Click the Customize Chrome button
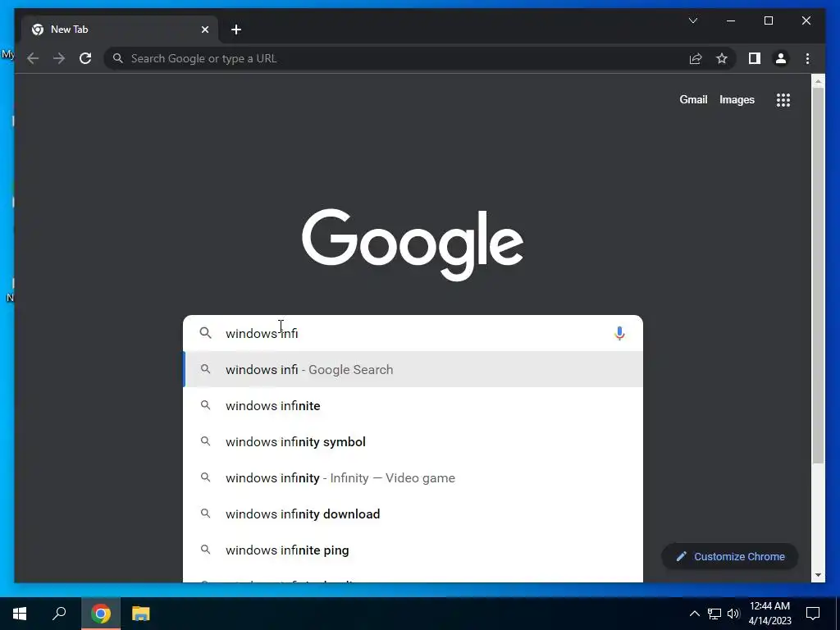The height and width of the screenshot is (630, 840). pyautogui.click(x=729, y=557)
